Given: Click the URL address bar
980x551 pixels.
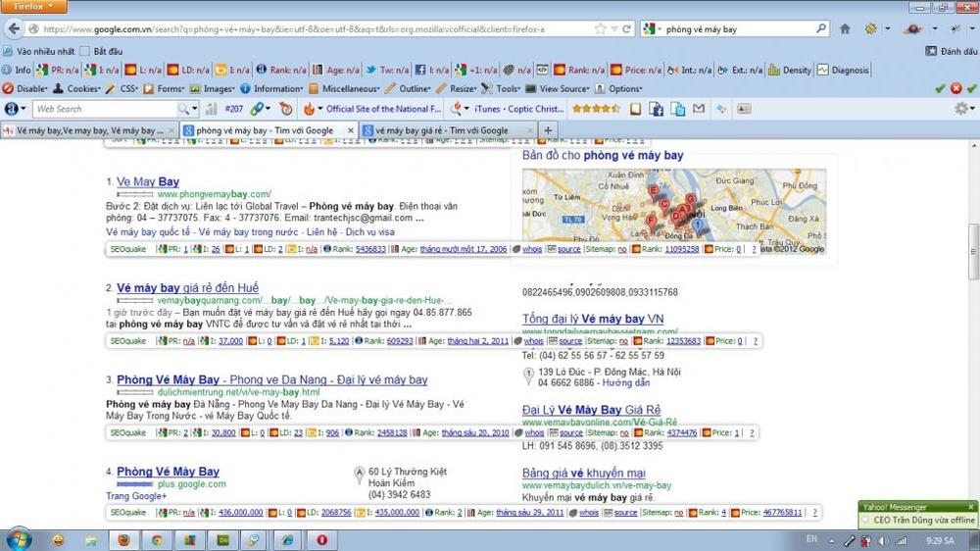Looking at the screenshot, I should [x=313, y=28].
